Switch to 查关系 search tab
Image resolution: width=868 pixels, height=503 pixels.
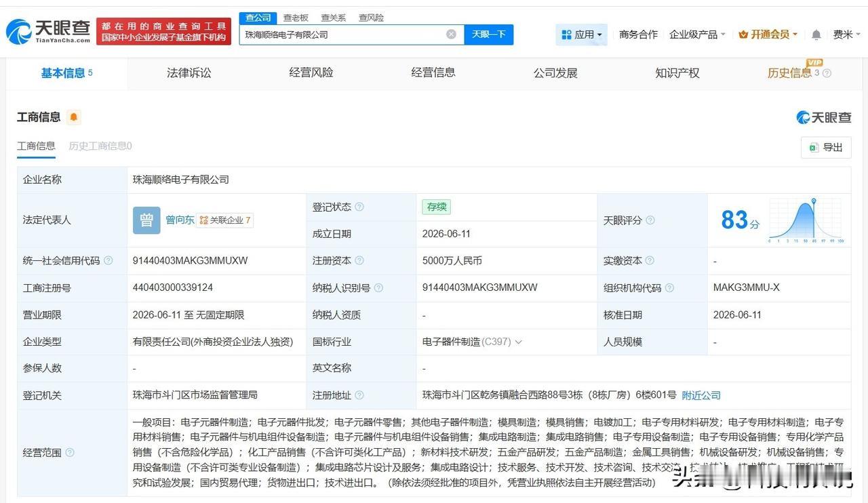coord(333,18)
